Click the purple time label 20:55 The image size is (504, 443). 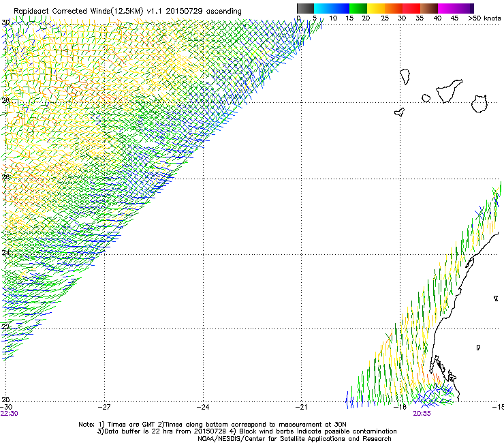[422, 414]
